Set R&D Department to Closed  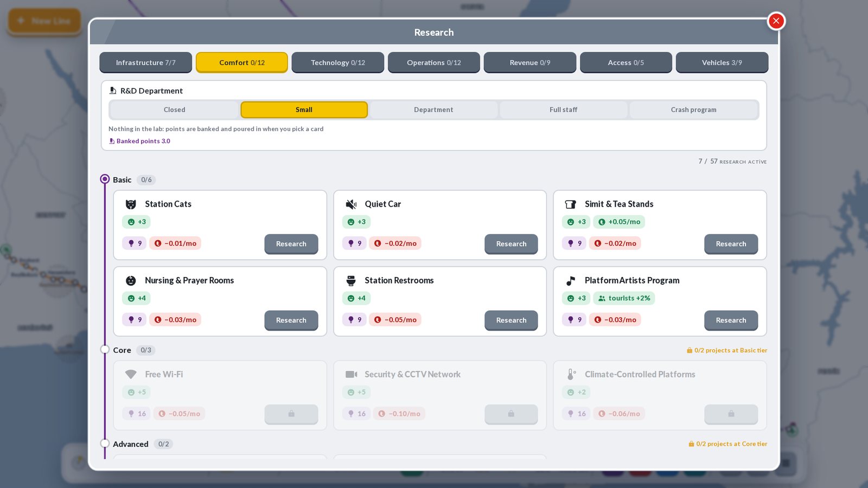175,110
